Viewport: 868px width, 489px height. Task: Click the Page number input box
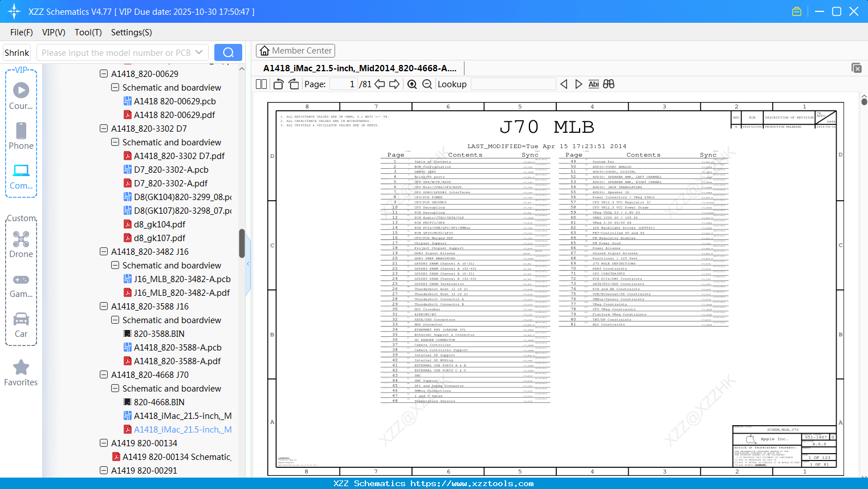(344, 84)
